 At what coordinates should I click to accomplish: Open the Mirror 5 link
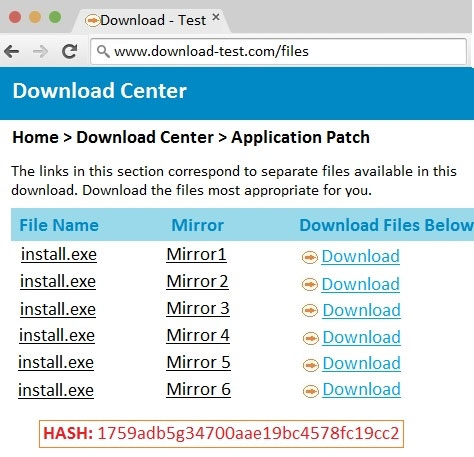(x=198, y=362)
